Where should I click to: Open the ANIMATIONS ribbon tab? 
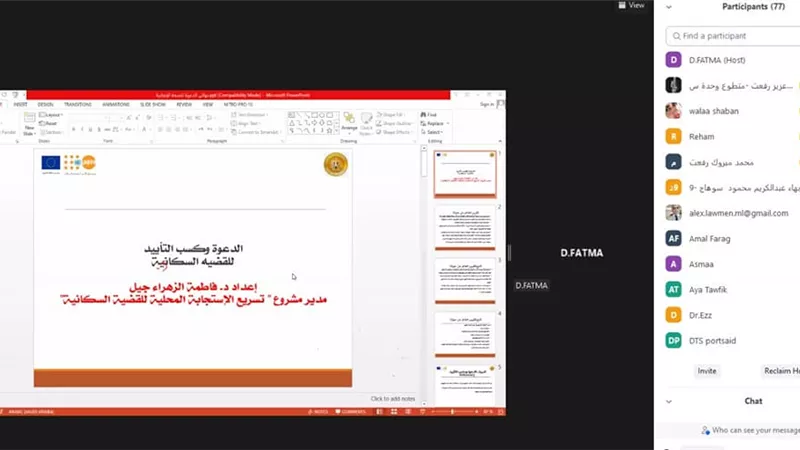point(116,104)
